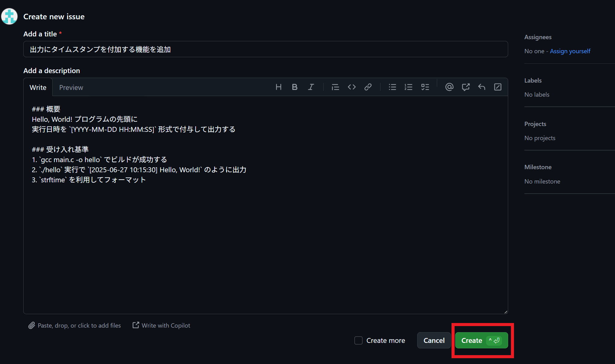Viewport: 615px width, 364px height.
Task: Expand the editor to fullscreen
Action: pos(498,87)
